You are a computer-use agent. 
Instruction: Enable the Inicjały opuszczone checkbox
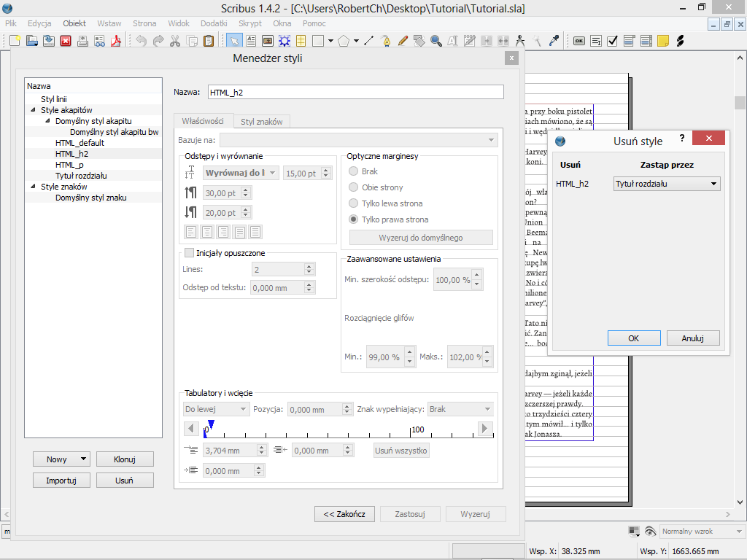(x=190, y=253)
